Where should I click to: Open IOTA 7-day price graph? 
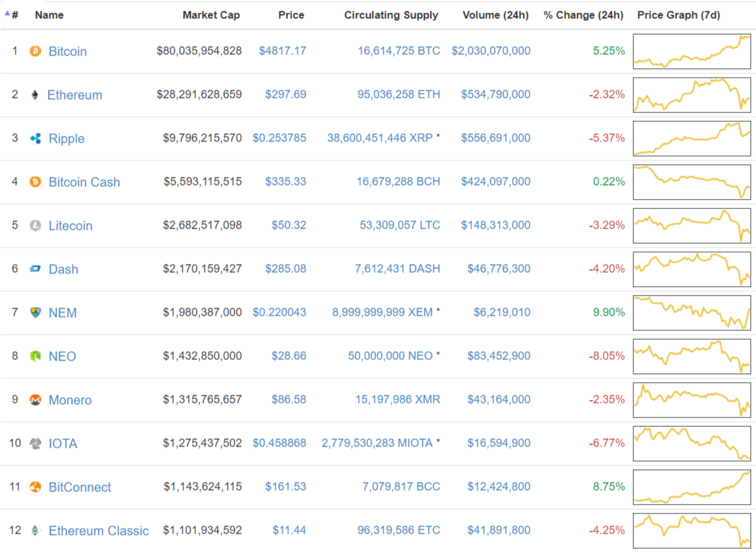(692, 443)
